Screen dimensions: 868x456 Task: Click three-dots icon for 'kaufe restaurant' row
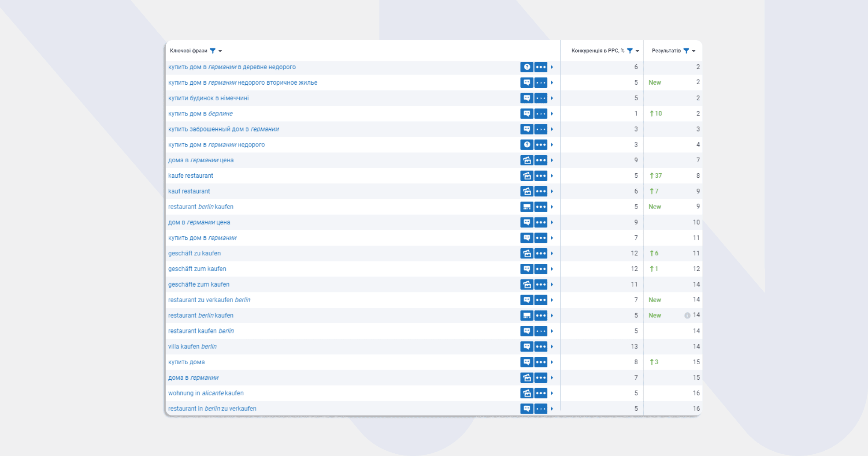tap(541, 176)
